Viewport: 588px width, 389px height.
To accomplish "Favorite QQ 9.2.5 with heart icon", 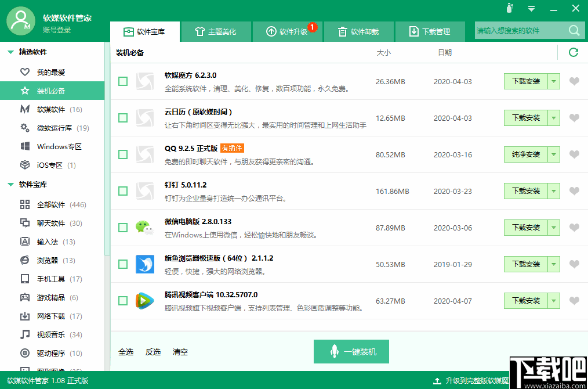I will (574, 154).
